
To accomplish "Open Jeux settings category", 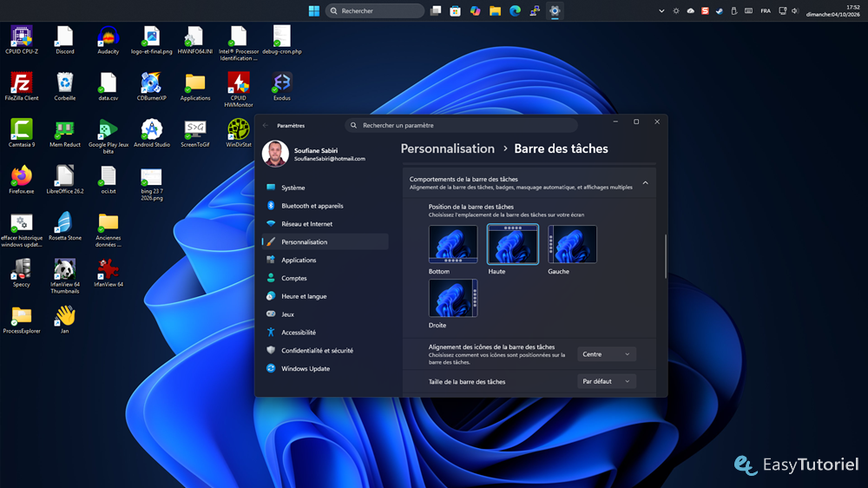I will click(x=325, y=314).
